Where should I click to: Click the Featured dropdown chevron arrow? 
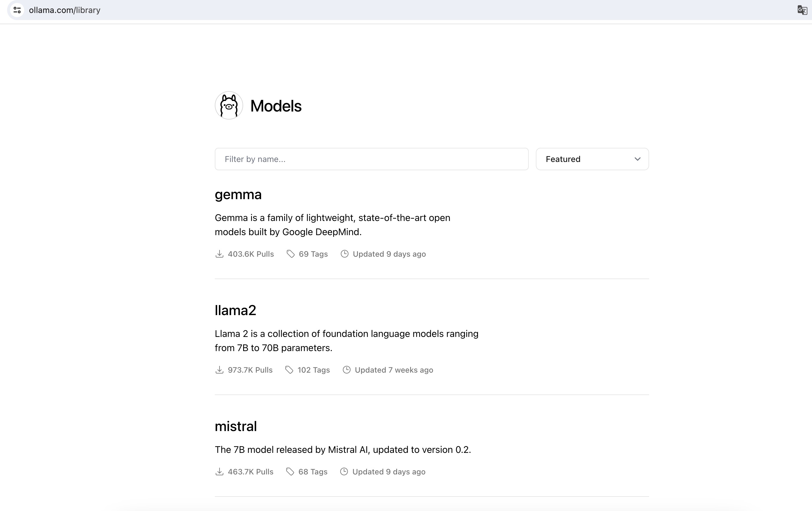(x=637, y=159)
